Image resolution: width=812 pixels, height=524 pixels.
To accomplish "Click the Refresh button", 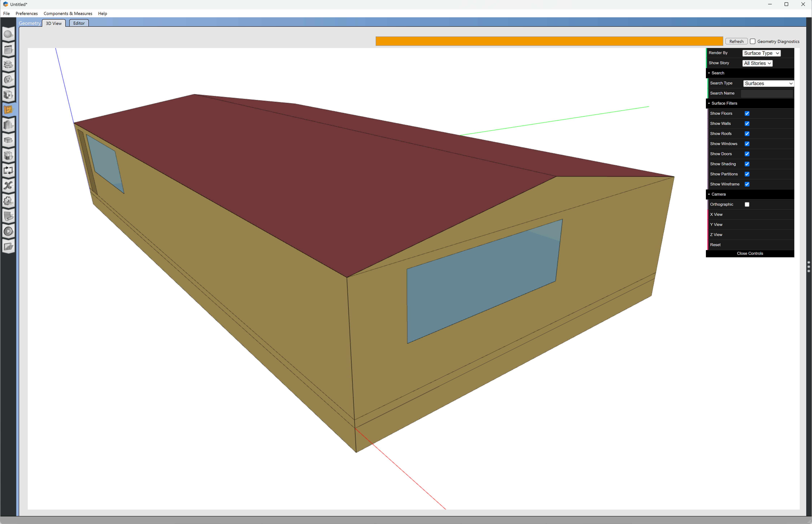I will [736, 41].
